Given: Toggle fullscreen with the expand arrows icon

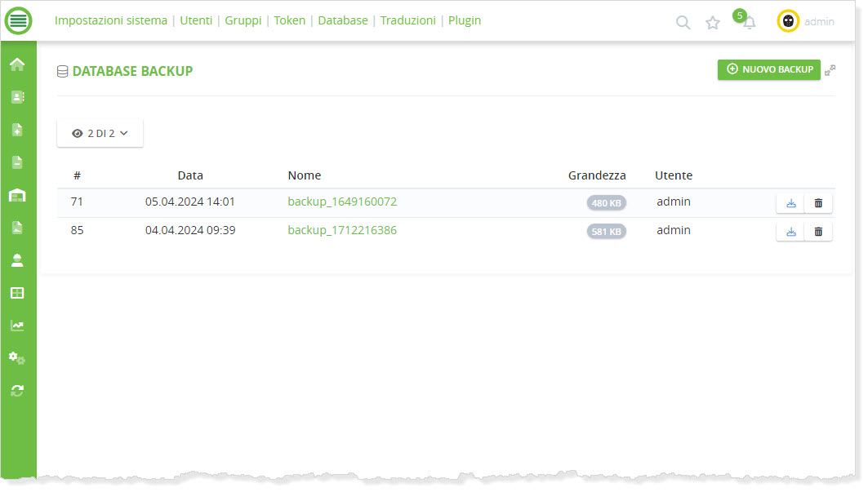Looking at the screenshot, I should pyautogui.click(x=830, y=71).
